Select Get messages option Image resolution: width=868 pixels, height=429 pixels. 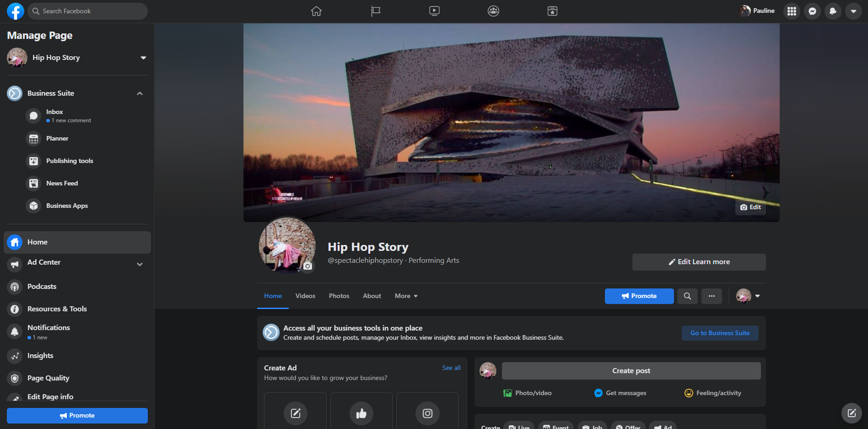point(620,393)
